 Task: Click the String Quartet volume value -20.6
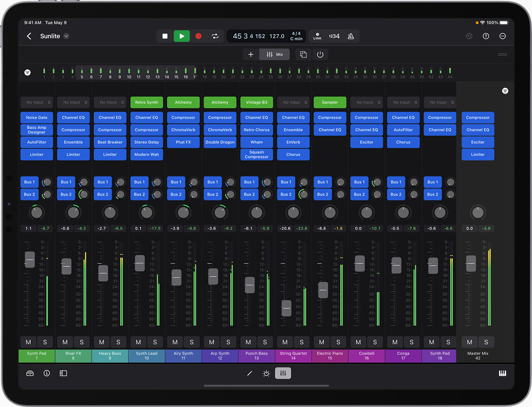286,229
